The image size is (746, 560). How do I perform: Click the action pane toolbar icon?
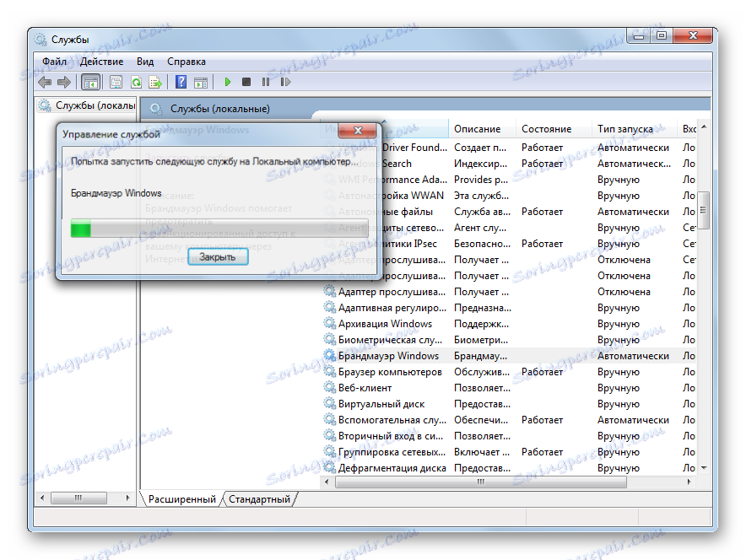click(201, 83)
